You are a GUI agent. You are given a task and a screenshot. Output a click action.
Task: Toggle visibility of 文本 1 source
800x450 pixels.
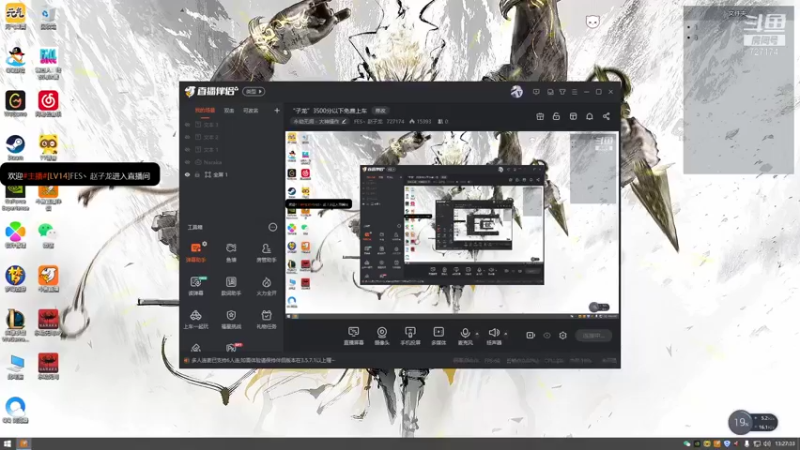(x=187, y=149)
